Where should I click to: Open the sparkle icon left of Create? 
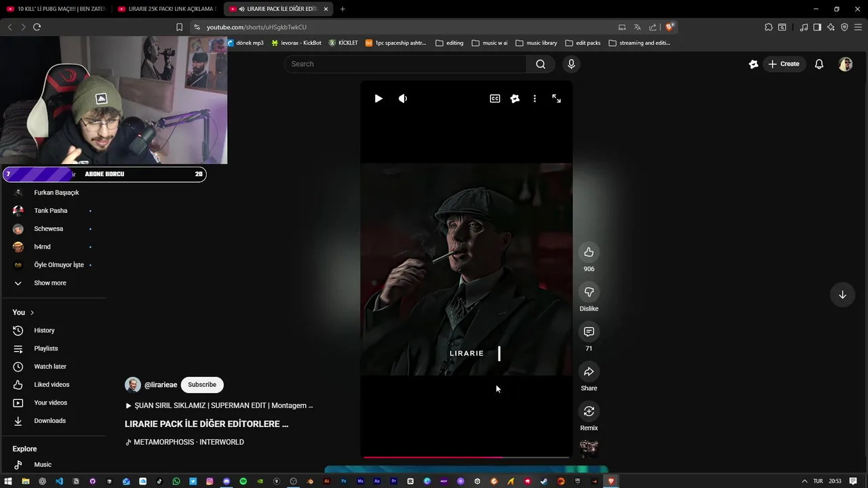pyautogui.click(x=753, y=64)
